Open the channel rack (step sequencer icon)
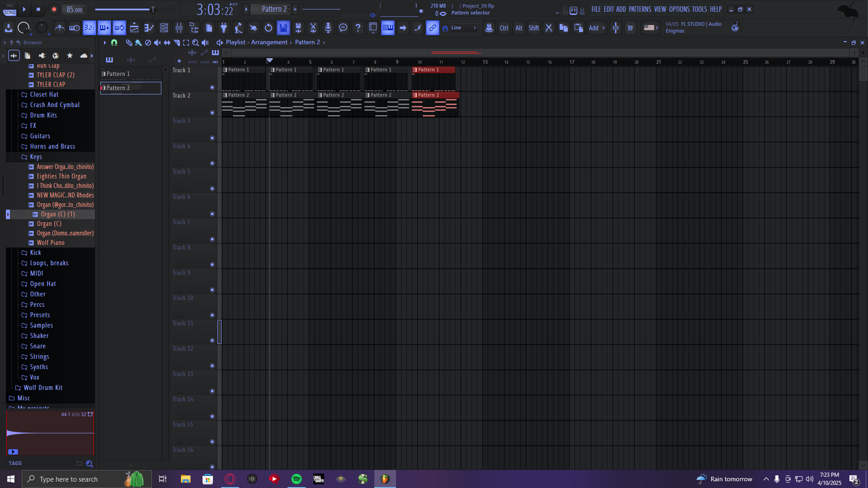The width and height of the screenshot is (868, 488). click(x=164, y=28)
